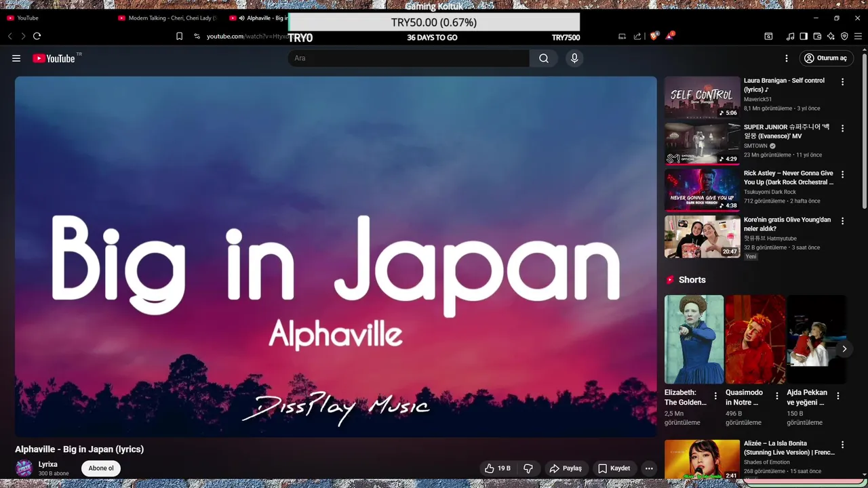Open Kore'nin gratis Olive Young'dan video thumbnail
The image size is (868, 488).
[x=702, y=237]
